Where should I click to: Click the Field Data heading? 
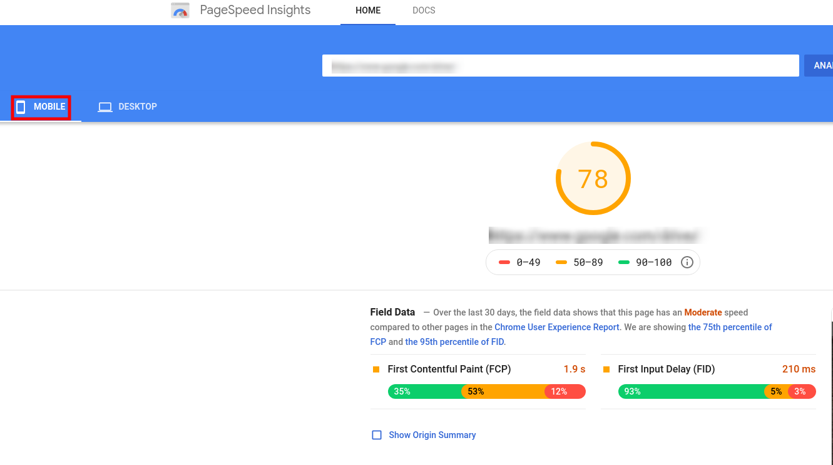(x=393, y=312)
